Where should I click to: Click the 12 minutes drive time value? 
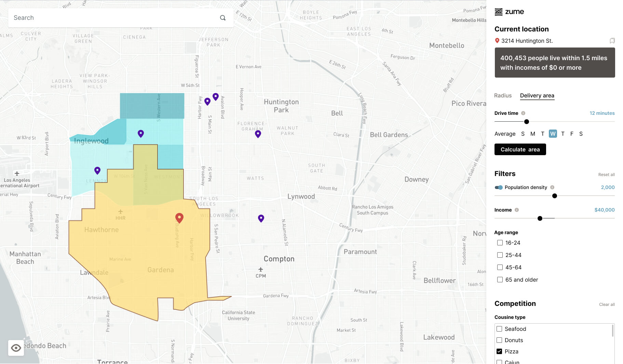pos(602,113)
